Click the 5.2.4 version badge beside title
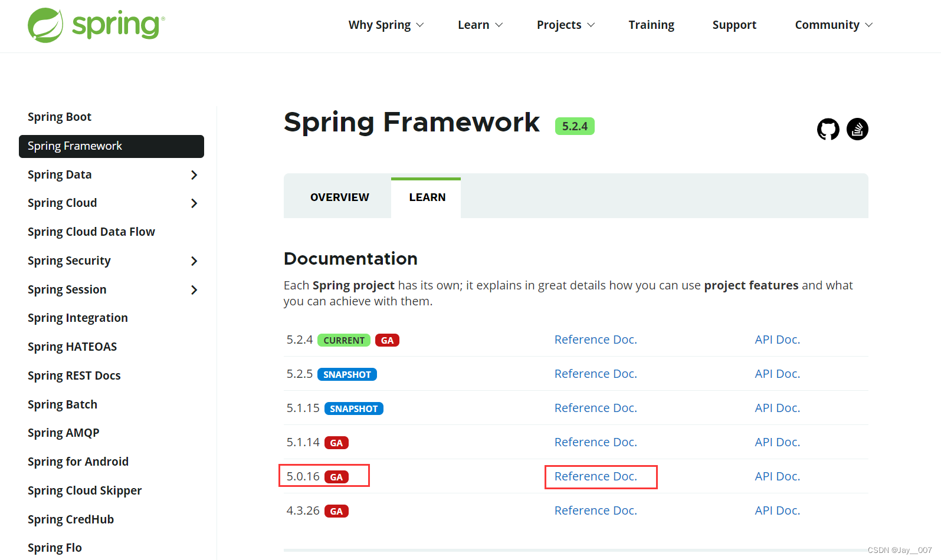941x560 pixels. pos(575,126)
